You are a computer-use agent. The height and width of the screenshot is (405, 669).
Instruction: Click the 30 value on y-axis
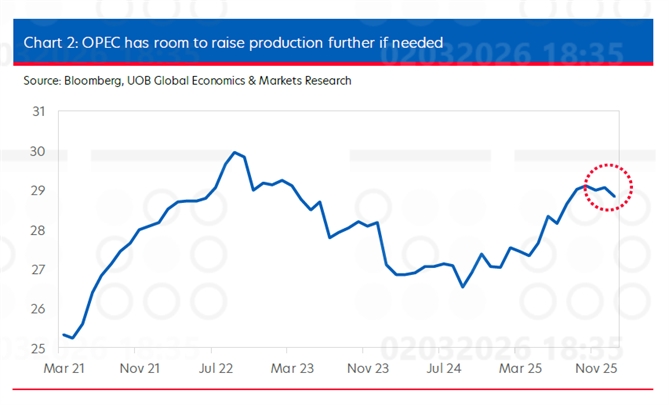pyautogui.click(x=38, y=151)
